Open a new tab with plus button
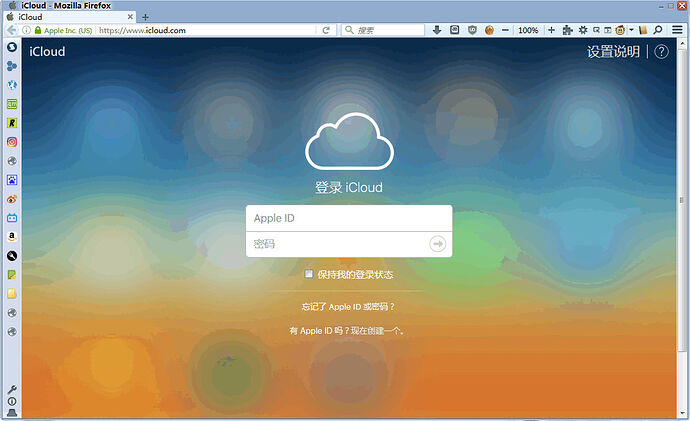The height and width of the screenshot is (421, 690). [145, 17]
